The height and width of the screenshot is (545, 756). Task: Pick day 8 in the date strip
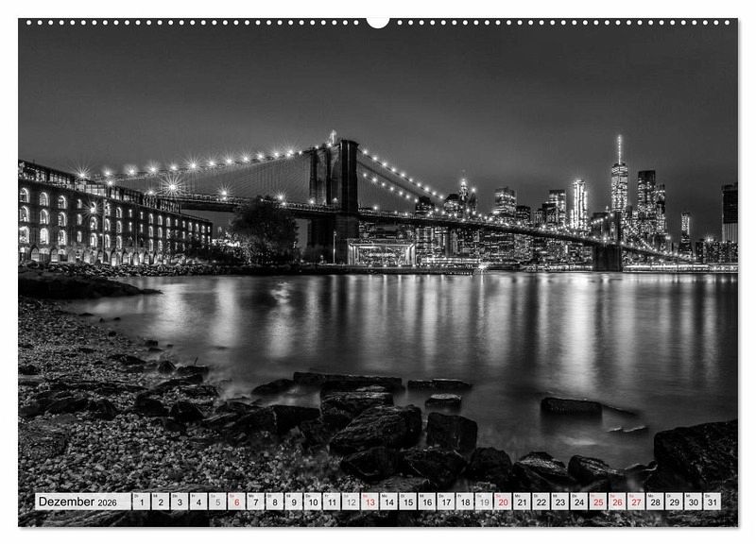pos(274,502)
